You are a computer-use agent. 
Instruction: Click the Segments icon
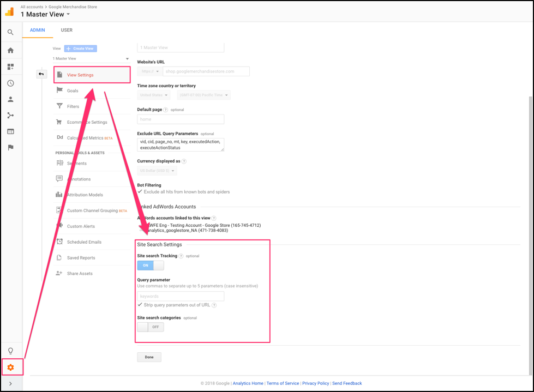[60, 163]
